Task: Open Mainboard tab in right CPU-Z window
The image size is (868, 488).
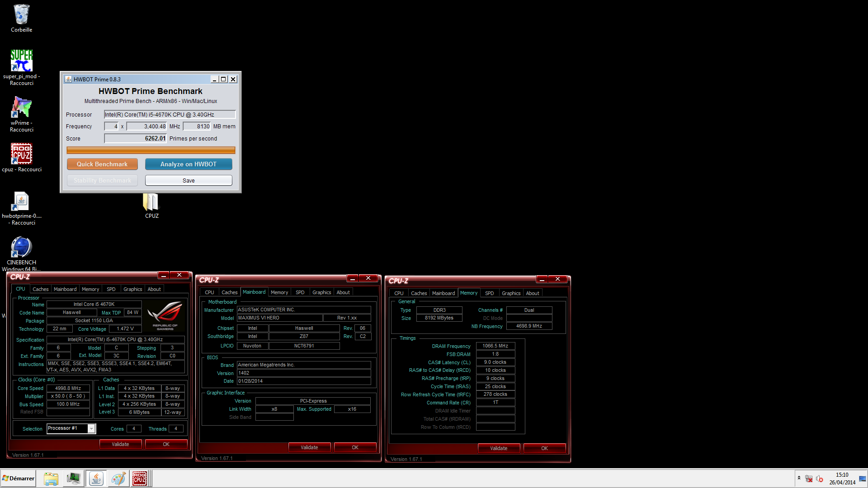Action: pyautogui.click(x=443, y=293)
